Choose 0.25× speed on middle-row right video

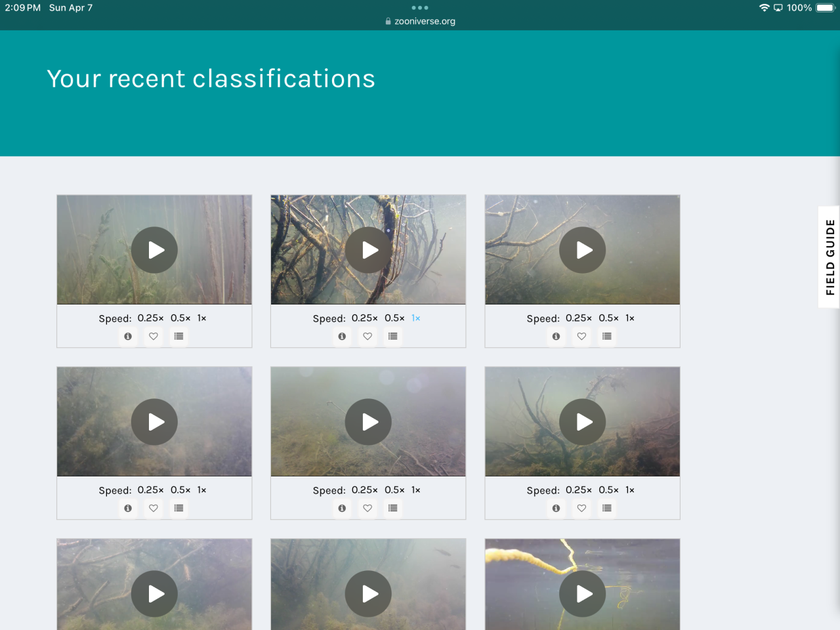coord(578,490)
